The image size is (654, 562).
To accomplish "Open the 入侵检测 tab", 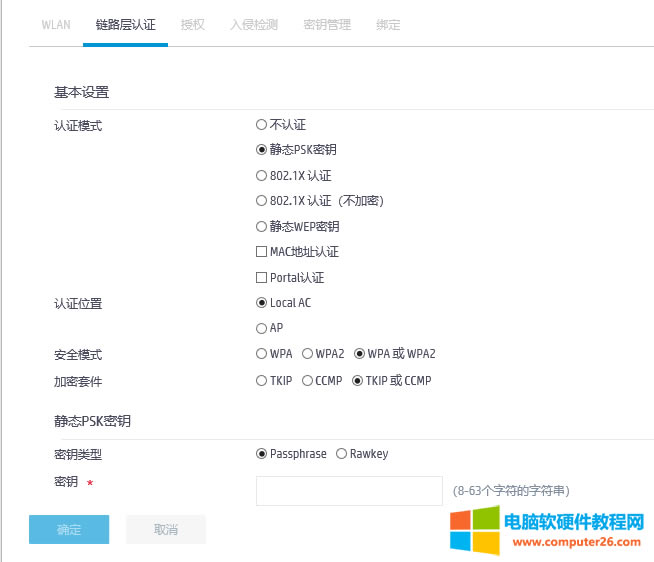I will (254, 25).
